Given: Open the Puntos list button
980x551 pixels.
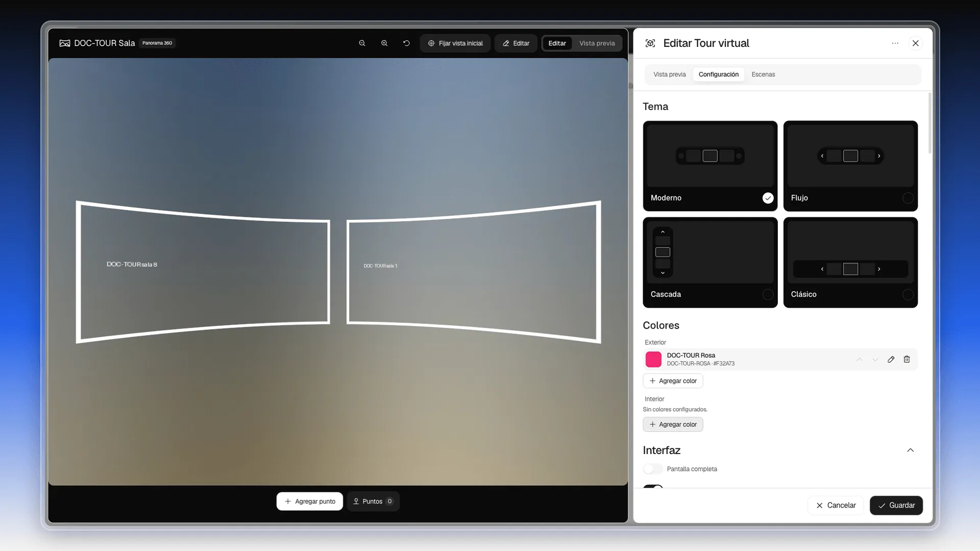Looking at the screenshot, I should coord(373,502).
